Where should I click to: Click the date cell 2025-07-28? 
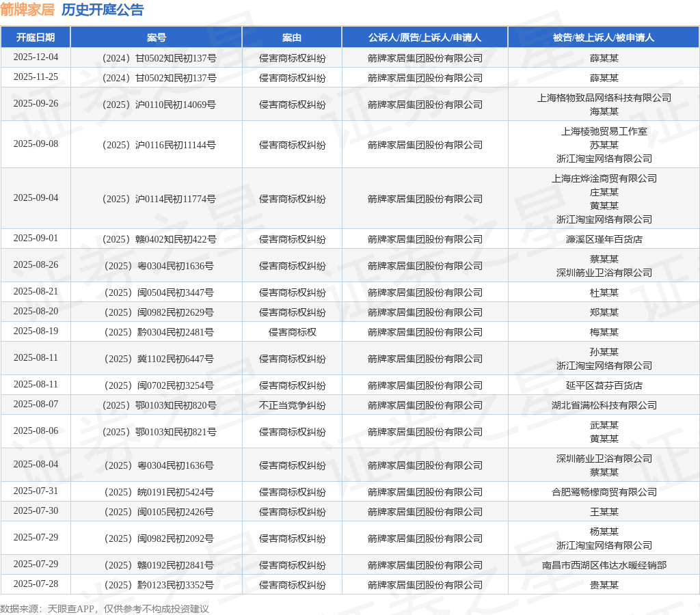[36, 584]
